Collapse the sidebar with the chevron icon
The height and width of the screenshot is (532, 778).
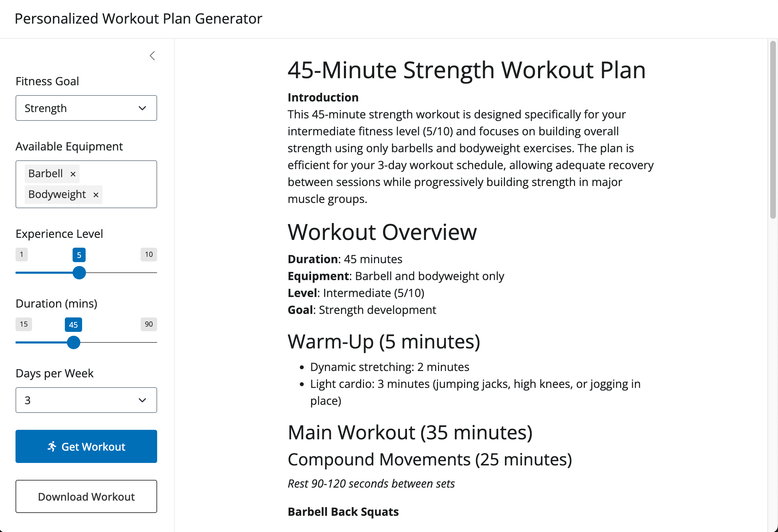[152, 56]
